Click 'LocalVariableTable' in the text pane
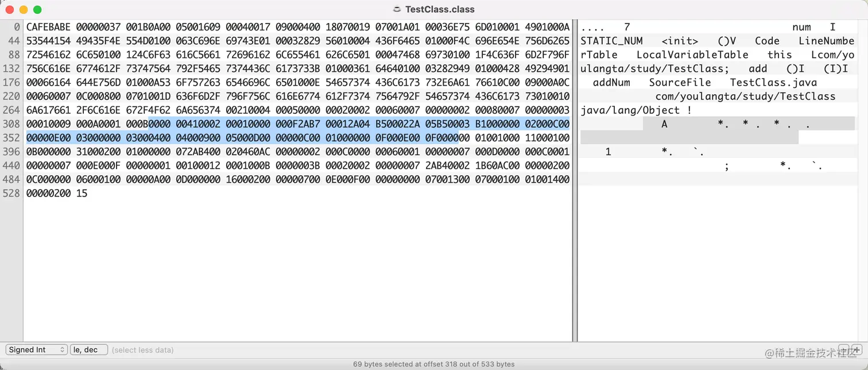Screen dimensions: 868x370 click(x=692, y=55)
